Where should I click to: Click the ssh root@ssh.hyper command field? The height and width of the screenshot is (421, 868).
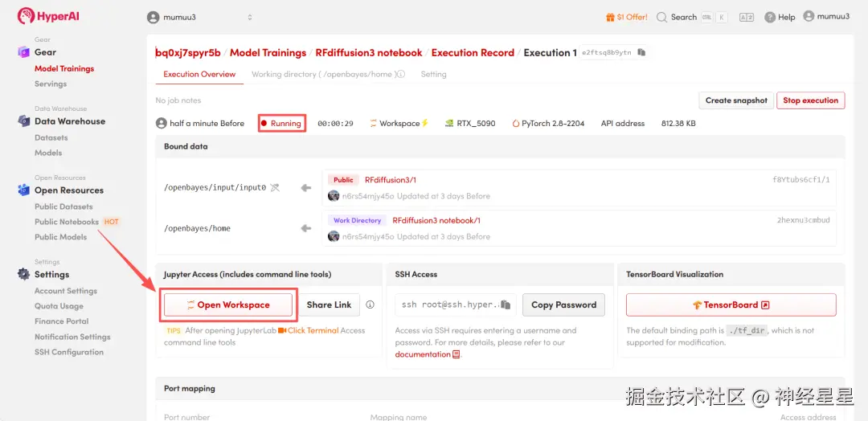[x=455, y=305]
